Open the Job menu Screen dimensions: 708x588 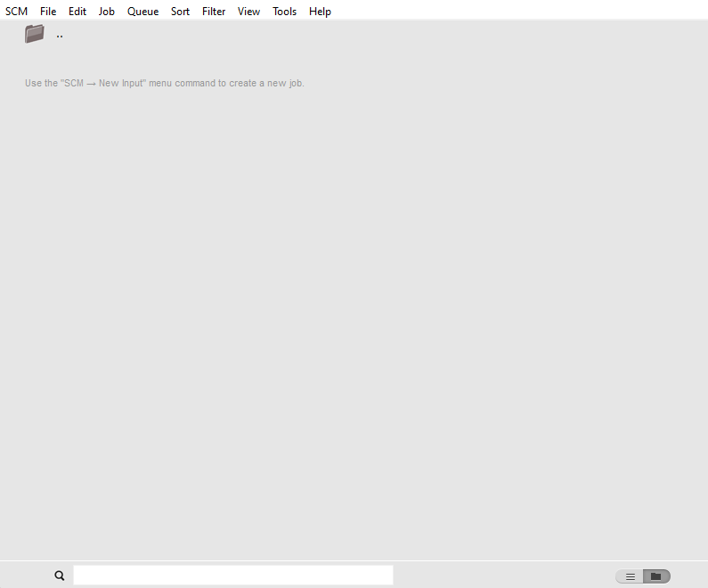tap(107, 12)
